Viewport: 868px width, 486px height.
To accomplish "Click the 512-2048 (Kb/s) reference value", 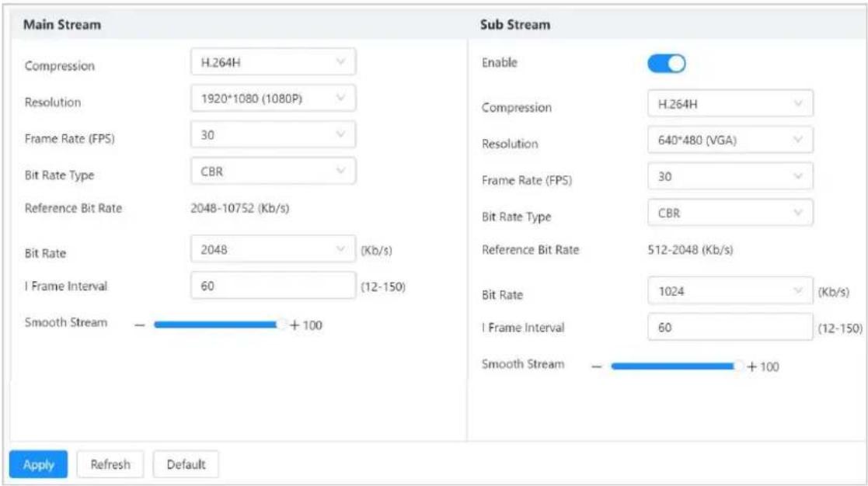I will pyautogui.click(x=690, y=250).
